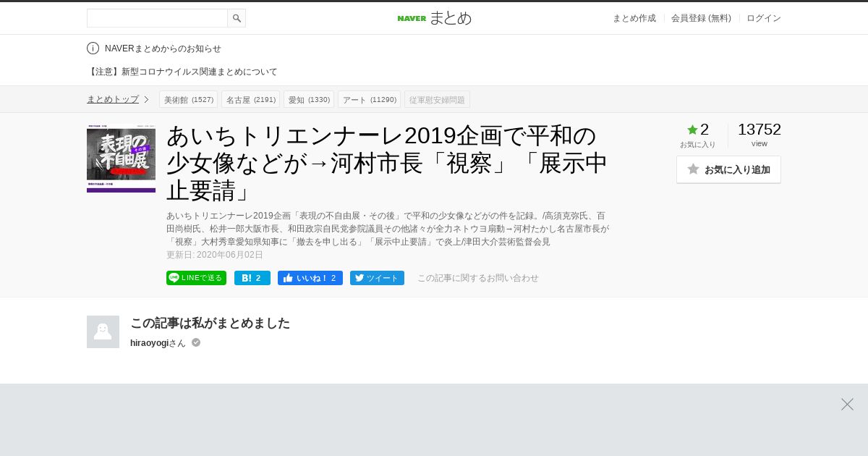Image resolution: width=868 pixels, height=456 pixels.
Task: Click the search magnifier button
Action: click(x=237, y=18)
